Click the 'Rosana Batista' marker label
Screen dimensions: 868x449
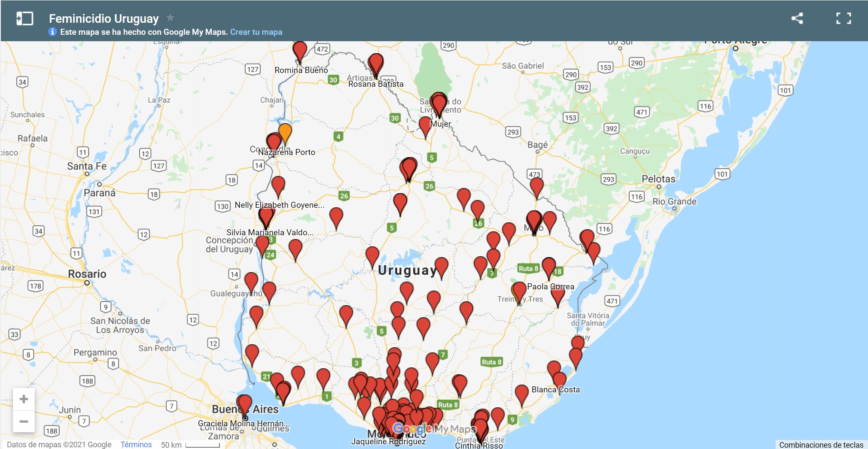click(x=376, y=84)
